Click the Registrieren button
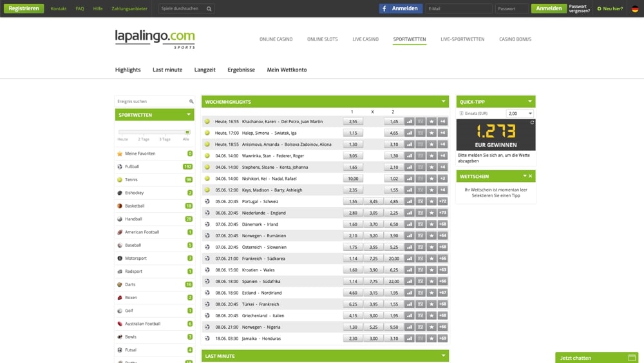 24,8
